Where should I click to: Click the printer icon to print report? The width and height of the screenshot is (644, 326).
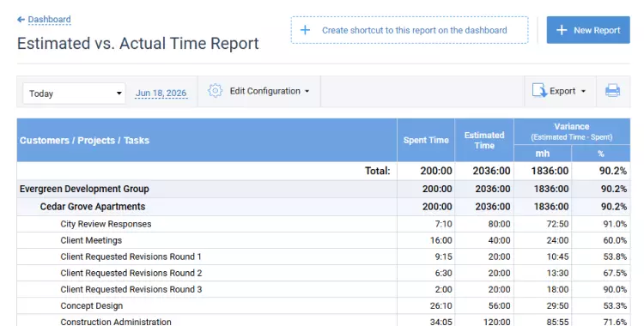point(612,90)
